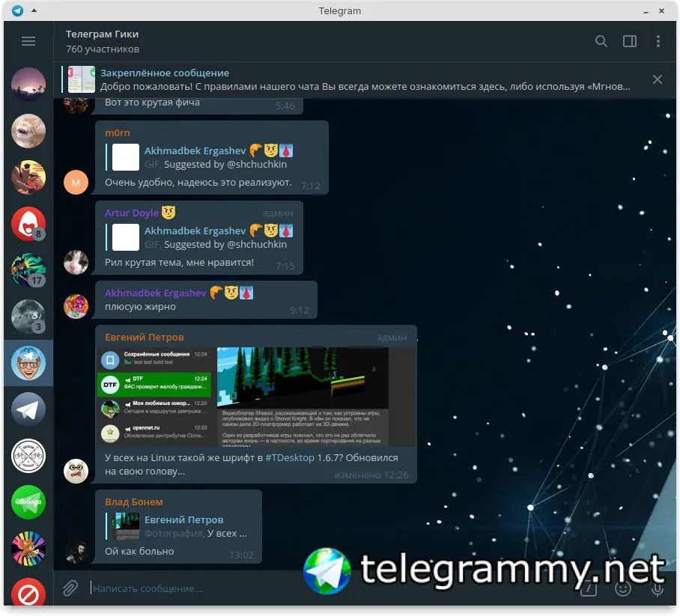The height and width of the screenshot is (616, 680).
Task: Click the m0rn sender name
Action: tap(117, 133)
